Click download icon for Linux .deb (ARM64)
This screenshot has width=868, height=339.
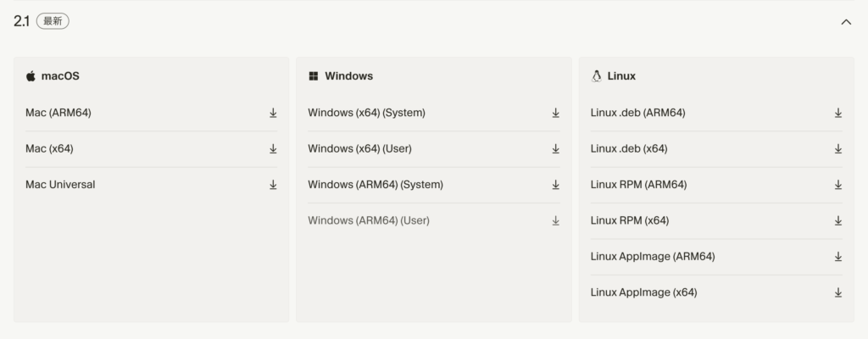[x=838, y=113]
